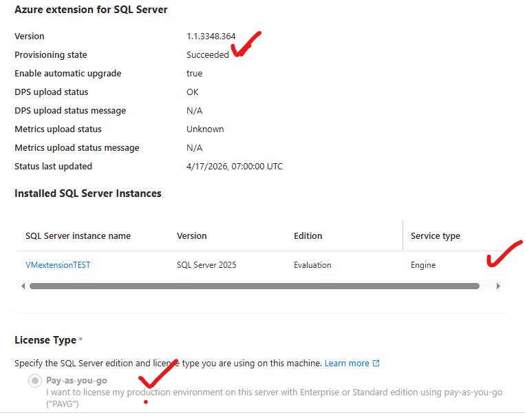This screenshot has width=525, height=420.
Task: Select the Pay-as-you-go radio button
Action: 35,381
